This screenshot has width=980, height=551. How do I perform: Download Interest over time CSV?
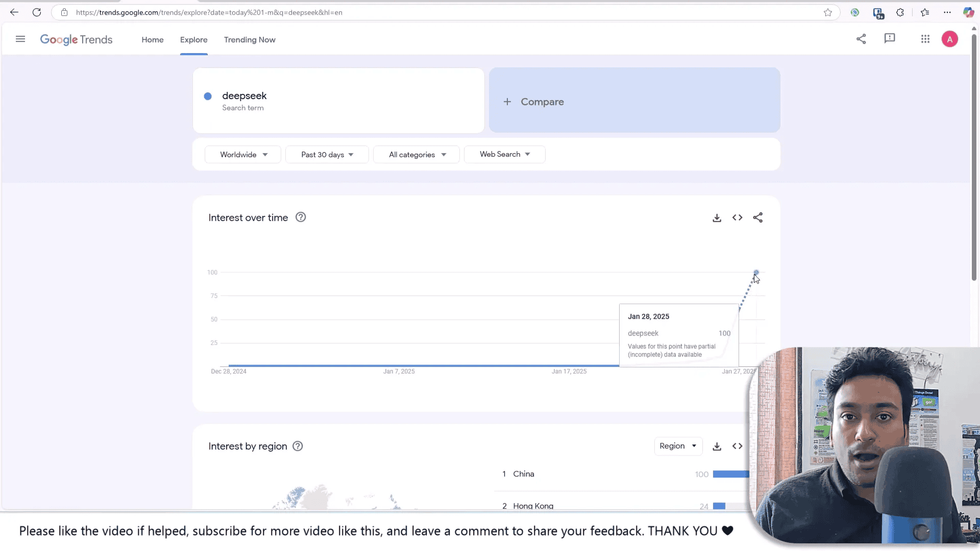click(x=717, y=218)
